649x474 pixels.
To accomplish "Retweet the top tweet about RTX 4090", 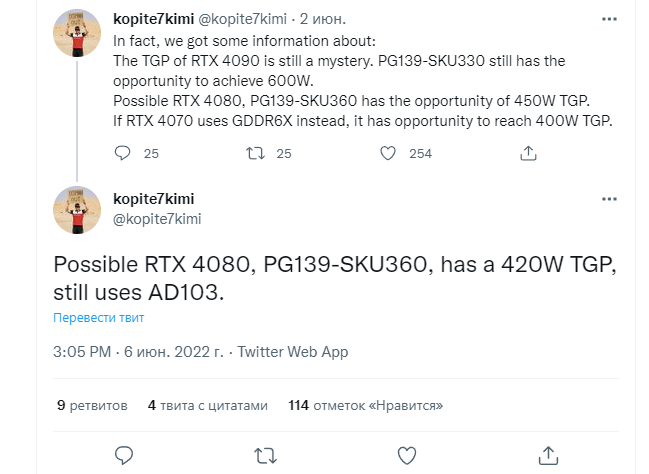I will pos(255,153).
